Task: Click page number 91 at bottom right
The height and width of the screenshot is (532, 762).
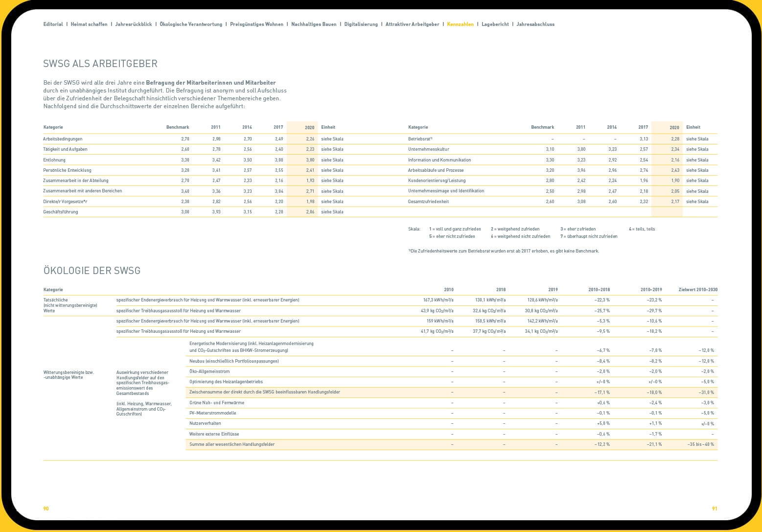Action: click(715, 509)
